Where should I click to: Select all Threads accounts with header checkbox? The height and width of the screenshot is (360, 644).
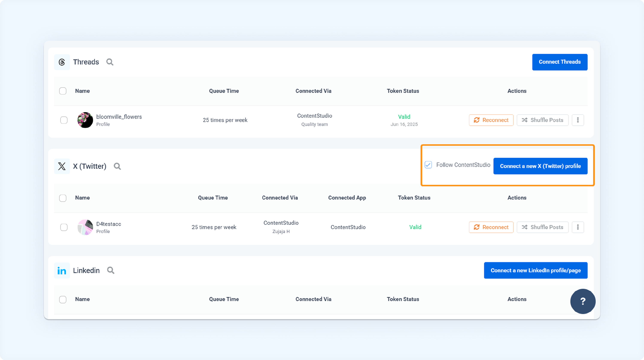pos(63,91)
